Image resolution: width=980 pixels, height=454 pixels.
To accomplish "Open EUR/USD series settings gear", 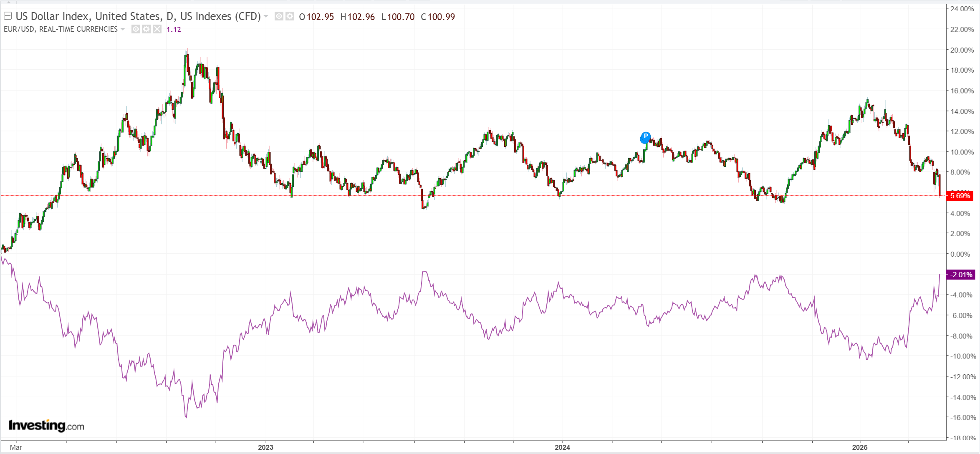I will pyautogui.click(x=146, y=29).
